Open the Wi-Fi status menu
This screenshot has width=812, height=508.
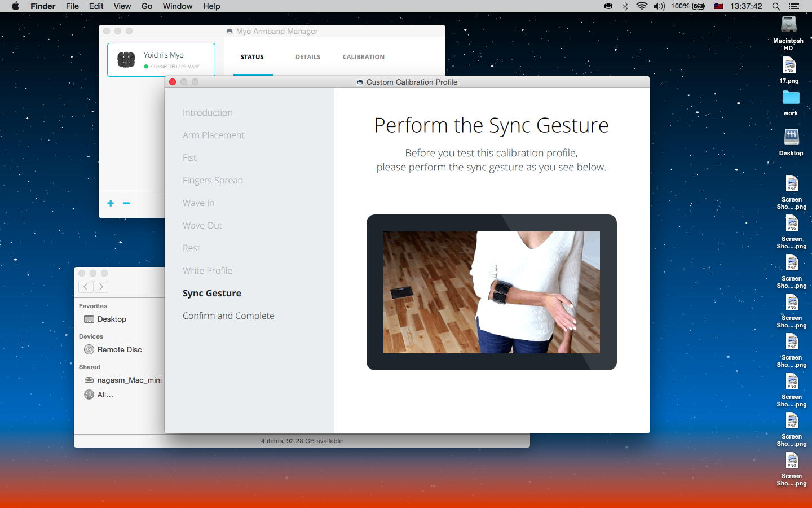(x=642, y=6)
